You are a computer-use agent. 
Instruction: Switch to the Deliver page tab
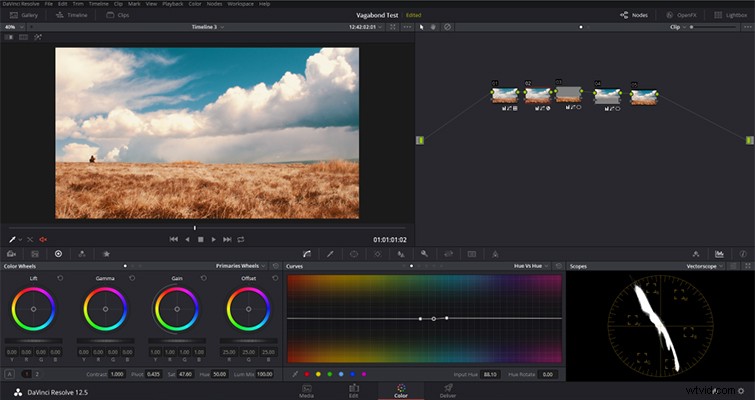point(448,390)
